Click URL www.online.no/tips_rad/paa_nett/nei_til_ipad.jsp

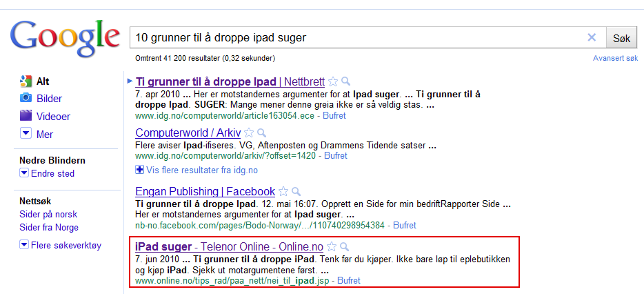pos(232,280)
